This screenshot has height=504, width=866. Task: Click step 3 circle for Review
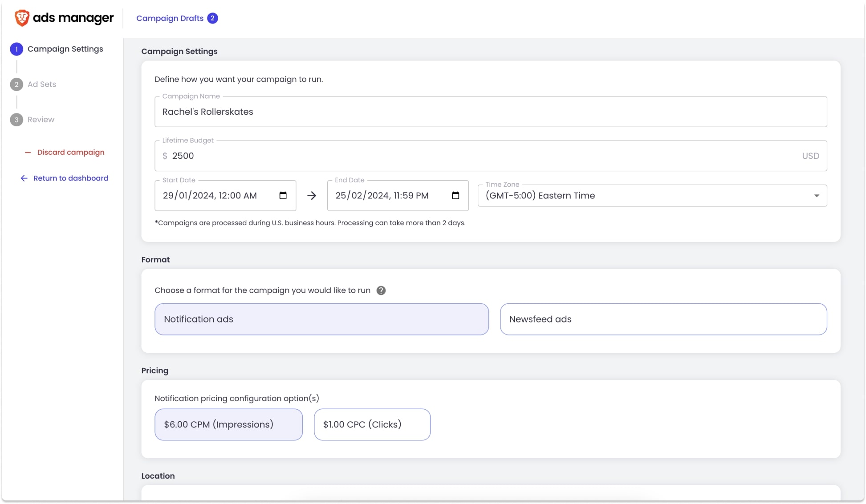[16, 120]
